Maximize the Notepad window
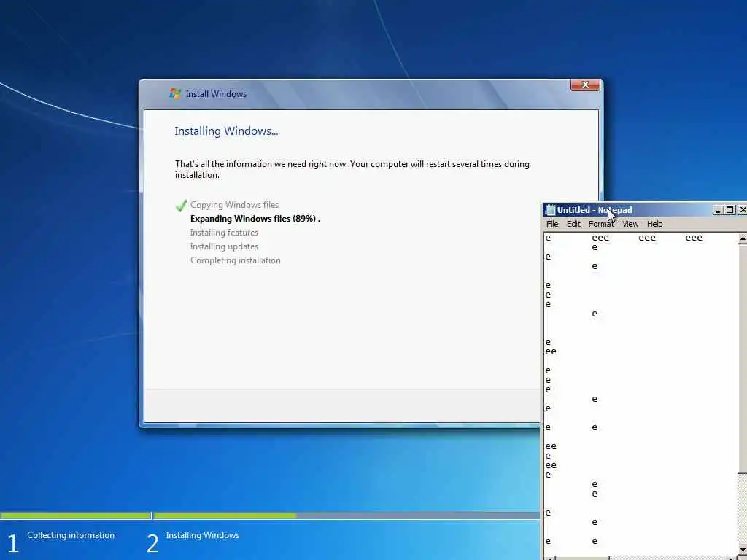The width and height of the screenshot is (747, 560). tap(729, 210)
